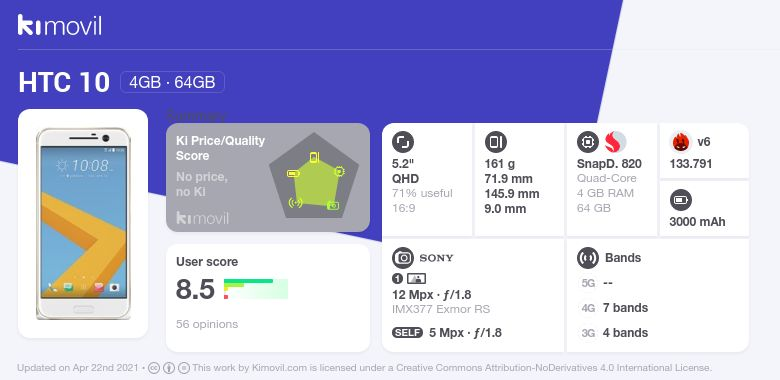
Task: Click the Bands signal icon
Action: [587, 258]
